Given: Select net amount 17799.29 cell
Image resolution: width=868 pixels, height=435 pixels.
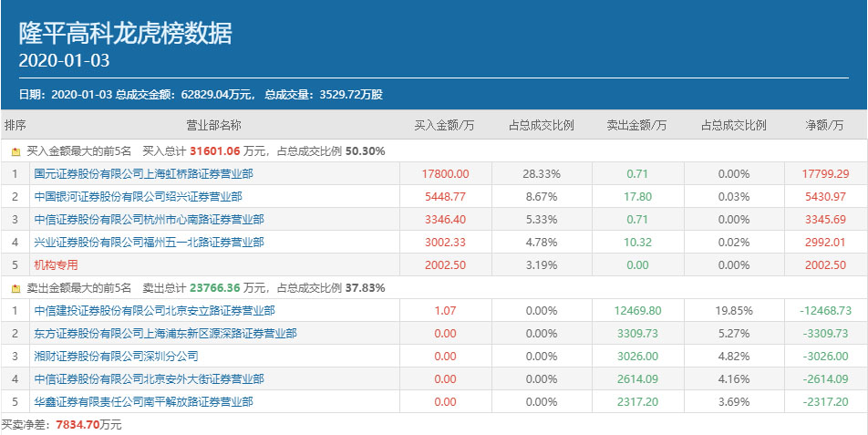Looking at the screenshot, I should click(x=825, y=174).
